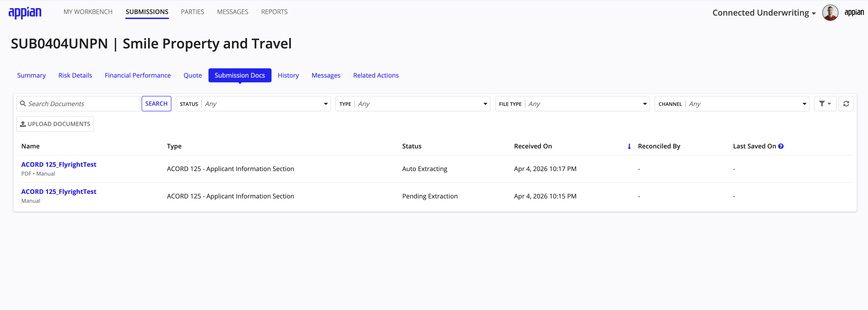Open the Last Saved On help icon
This screenshot has width=868, height=310.
(x=781, y=146)
